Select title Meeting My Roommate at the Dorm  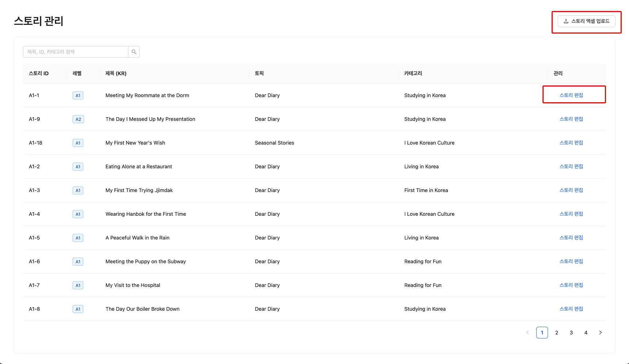[147, 95]
